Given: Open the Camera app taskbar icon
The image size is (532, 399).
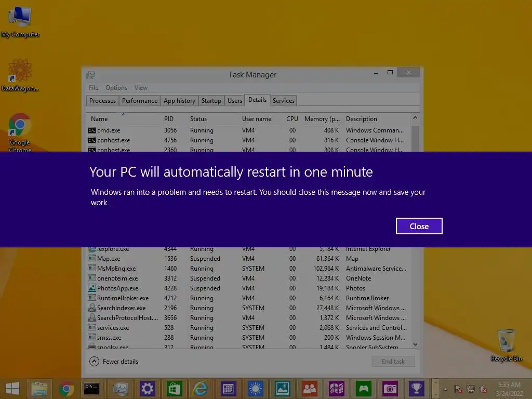Looking at the screenshot, I should click(x=390, y=389).
